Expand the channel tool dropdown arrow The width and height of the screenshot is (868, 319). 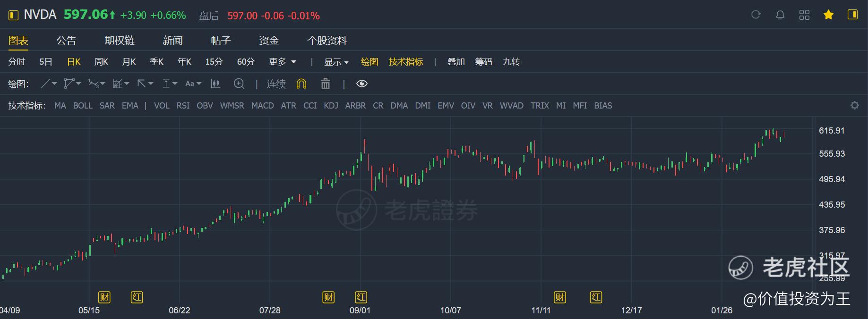(x=78, y=84)
